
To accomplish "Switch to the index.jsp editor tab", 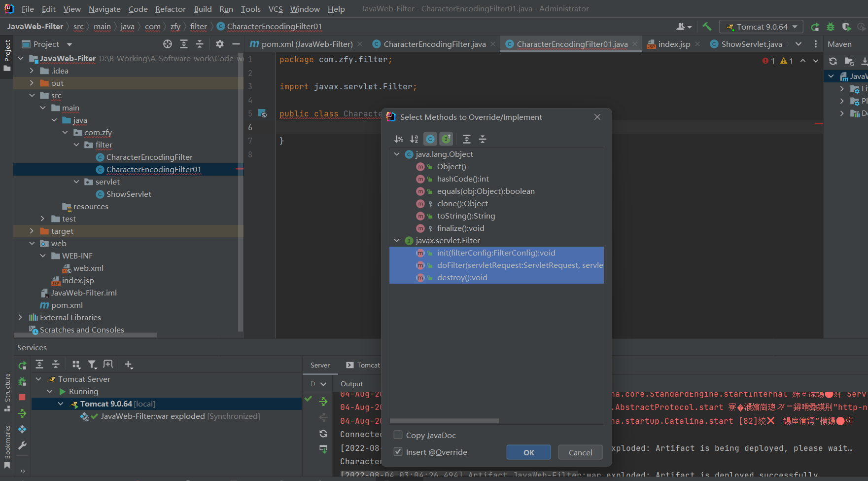I will [x=674, y=44].
